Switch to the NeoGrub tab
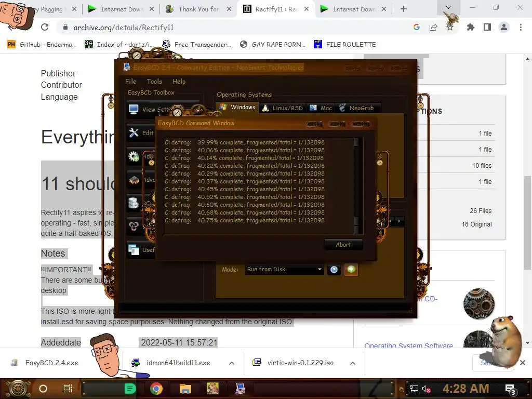 [x=356, y=108]
